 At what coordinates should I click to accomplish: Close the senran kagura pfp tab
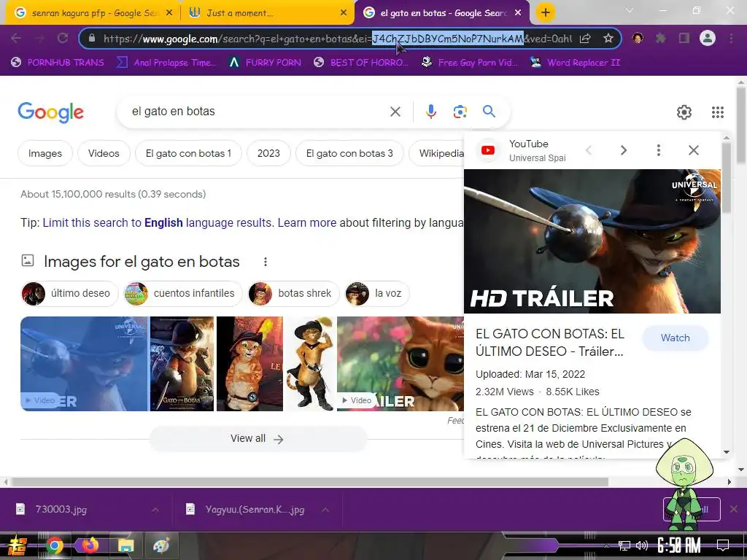pyautogui.click(x=169, y=13)
